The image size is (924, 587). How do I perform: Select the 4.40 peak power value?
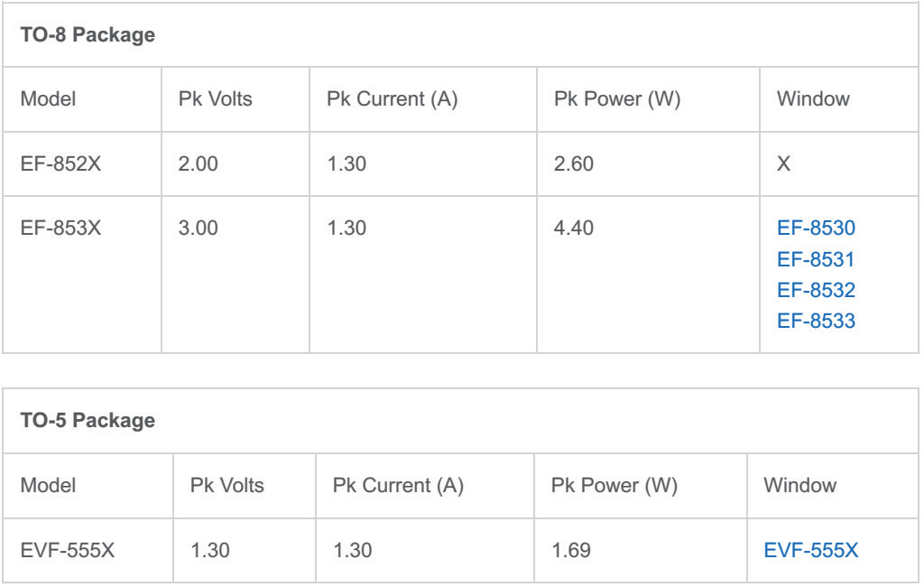pos(574,228)
